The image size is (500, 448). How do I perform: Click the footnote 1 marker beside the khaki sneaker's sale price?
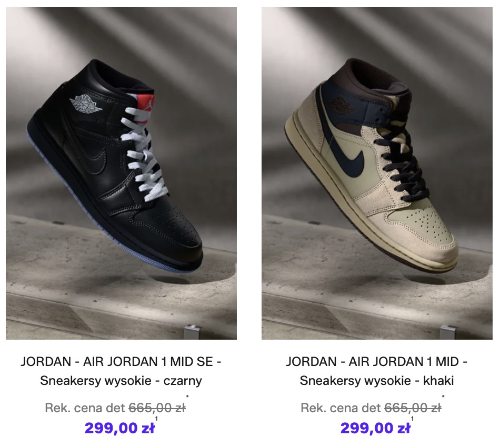pos(412,419)
